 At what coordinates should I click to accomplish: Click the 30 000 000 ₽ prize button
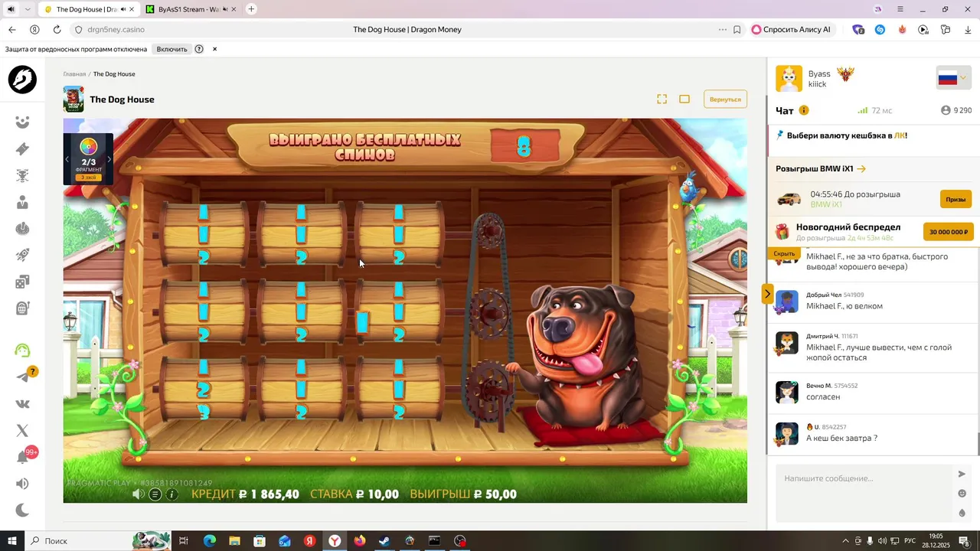click(949, 232)
